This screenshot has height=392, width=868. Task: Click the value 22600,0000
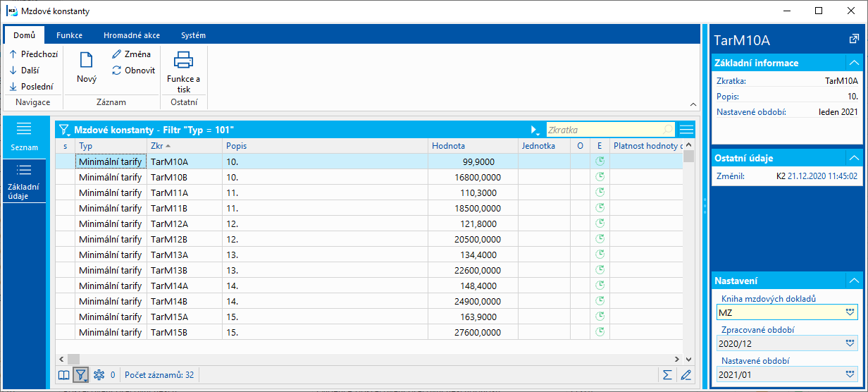(x=478, y=270)
